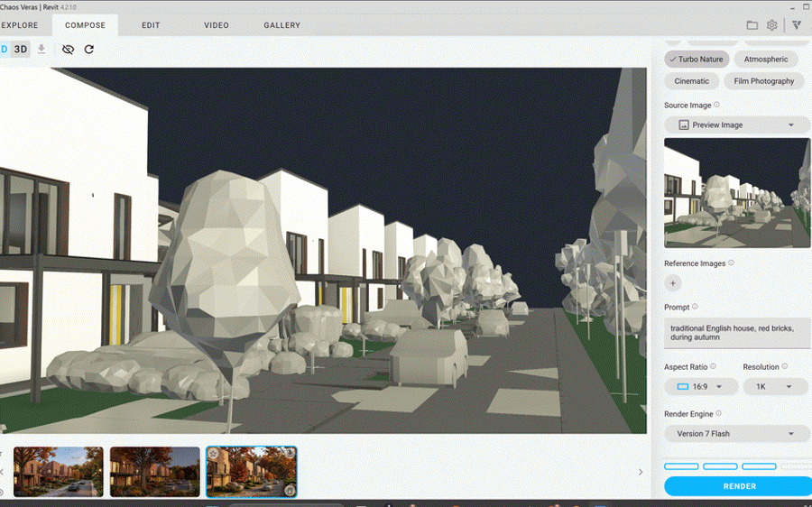Click the bottom-right icon on selected thumbnail

[290, 490]
